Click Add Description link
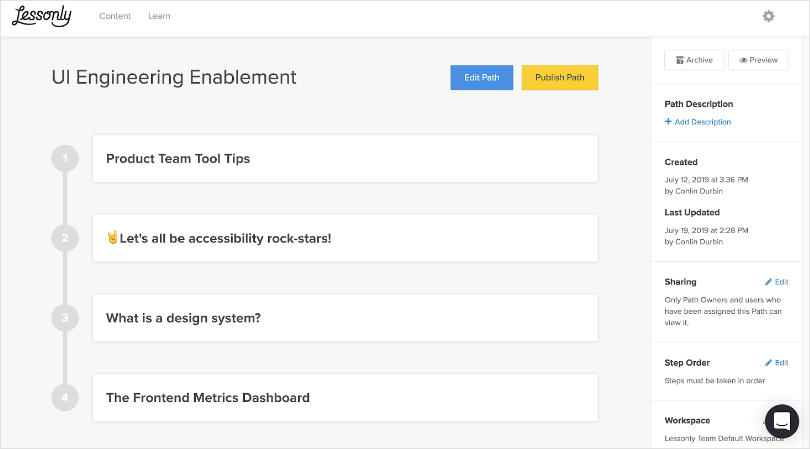Viewport: 810px width, 449px height. pos(698,122)
